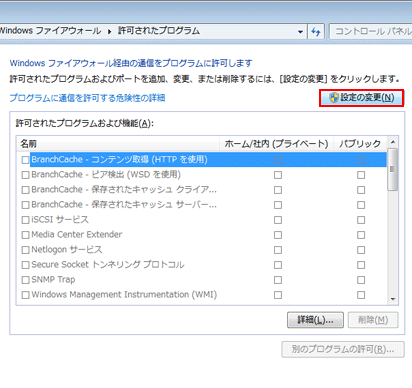Viewport: 412px width, 388px height.
Task: Sort list by 名前 column header
Action: tap(118, 144)
